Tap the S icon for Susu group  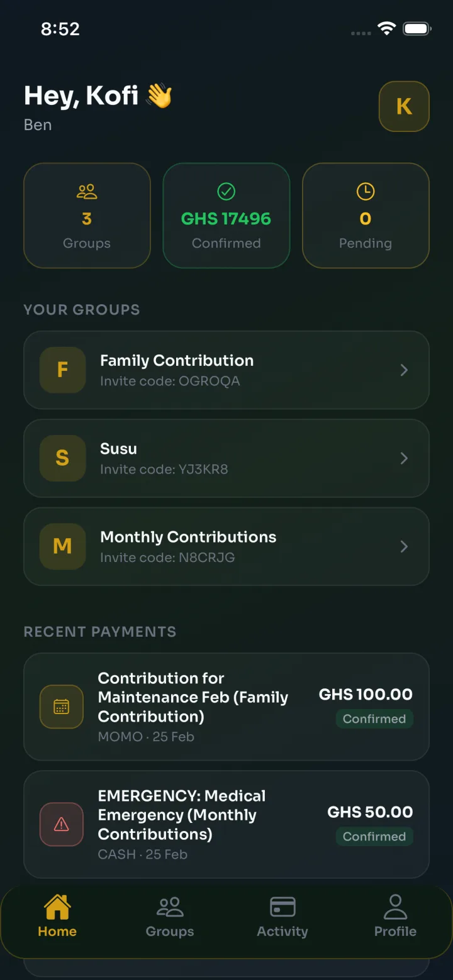pos(62,458)
